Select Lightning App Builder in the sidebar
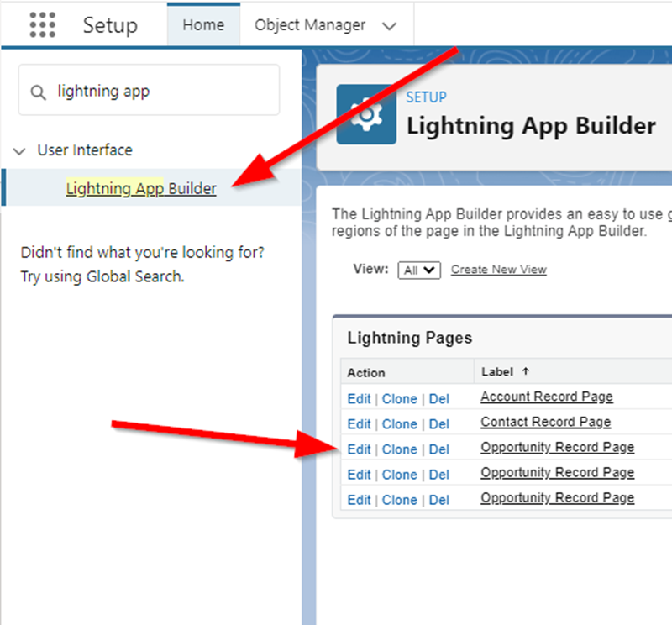672x625 pixels. 141,189
